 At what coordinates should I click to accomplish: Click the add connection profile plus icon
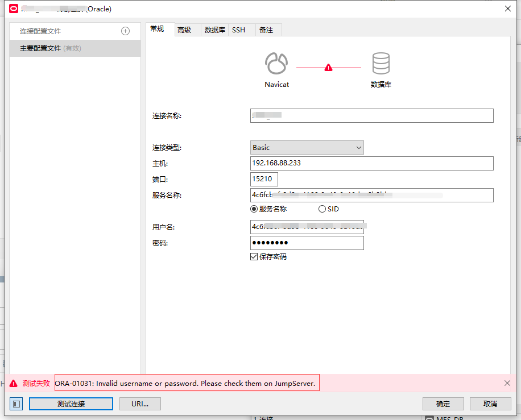[126, 31]
